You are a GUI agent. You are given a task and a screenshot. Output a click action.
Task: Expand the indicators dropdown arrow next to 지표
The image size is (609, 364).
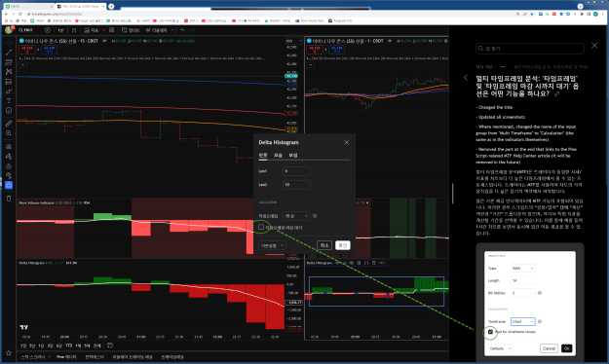pyautogui.click(x=103, y=30)
